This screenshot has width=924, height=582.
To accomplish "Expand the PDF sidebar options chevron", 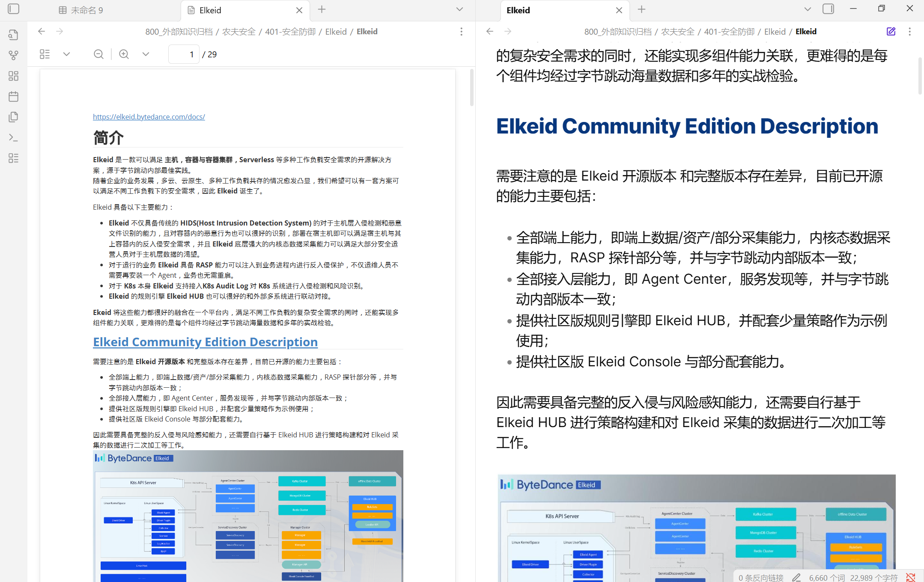I will tap(66, 54).
